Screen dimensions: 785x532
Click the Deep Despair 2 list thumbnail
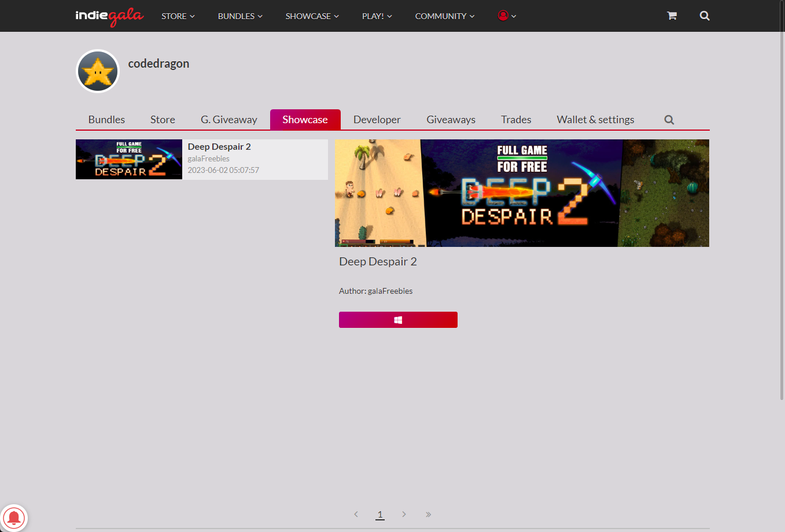[x=129, y=159]
